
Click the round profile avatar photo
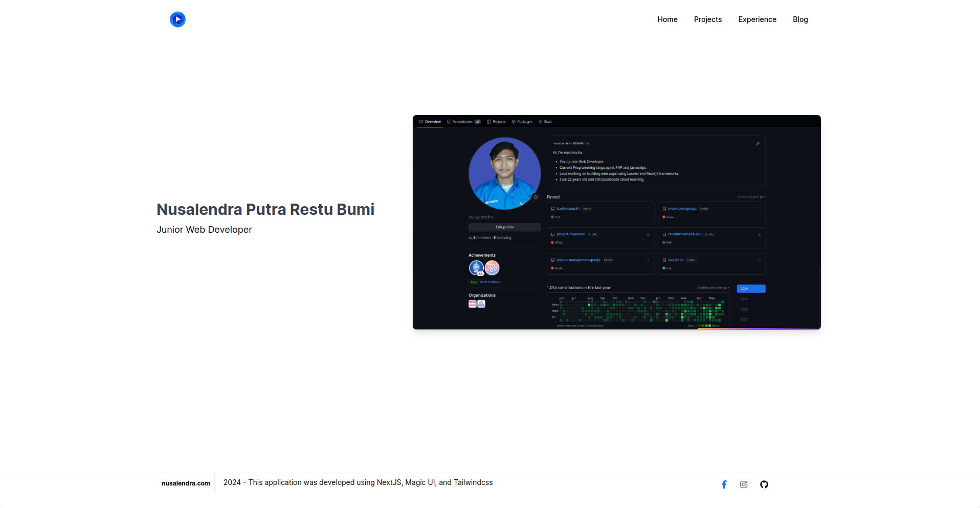click(504, 173)
